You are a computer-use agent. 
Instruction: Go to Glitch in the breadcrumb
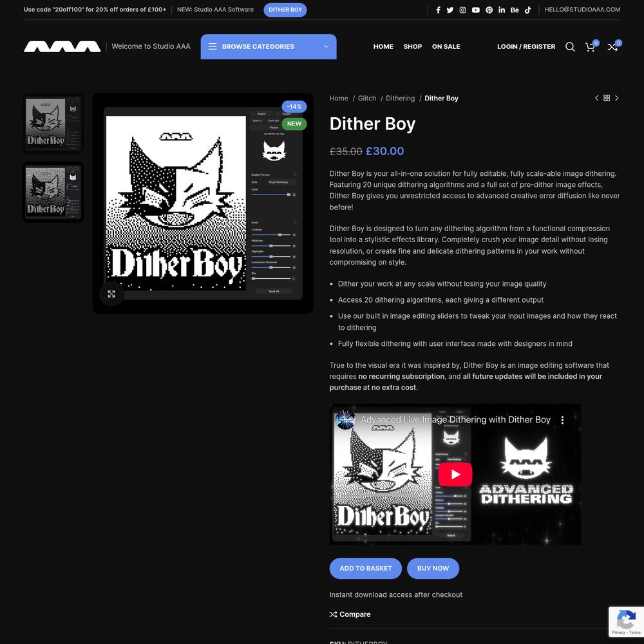367,99
